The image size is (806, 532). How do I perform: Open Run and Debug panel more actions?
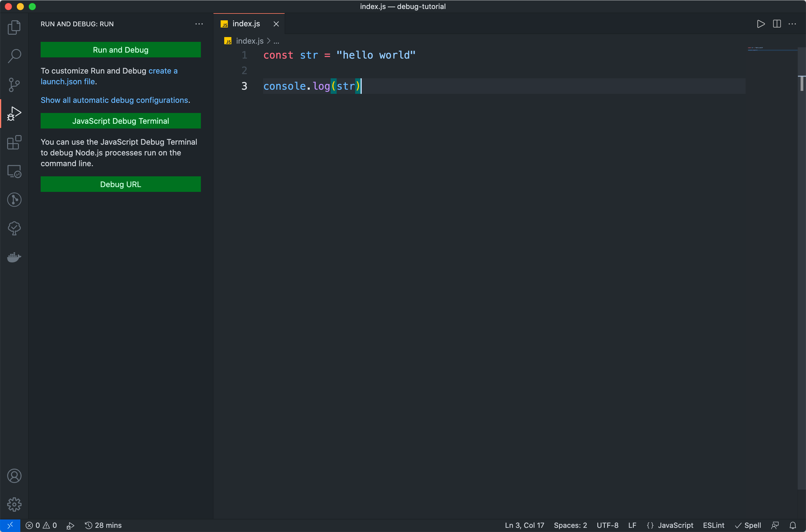click(x=199, y=24)
